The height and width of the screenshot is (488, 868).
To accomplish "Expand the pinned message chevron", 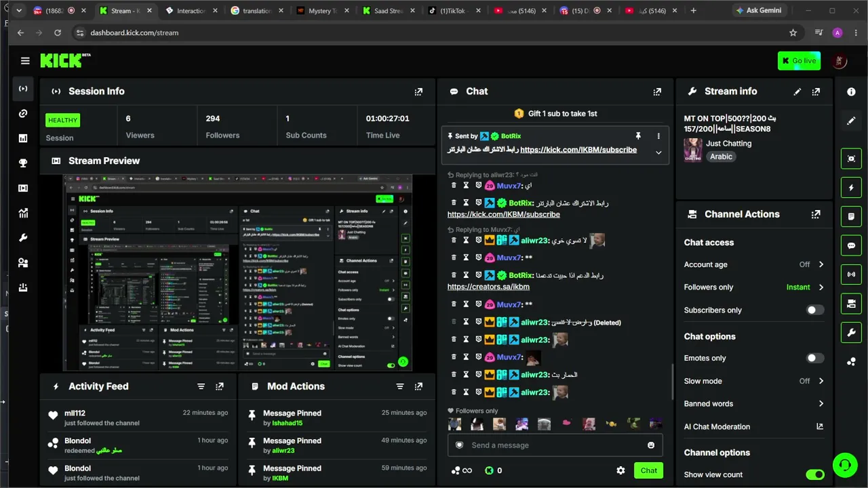I will tap(658, 152).
